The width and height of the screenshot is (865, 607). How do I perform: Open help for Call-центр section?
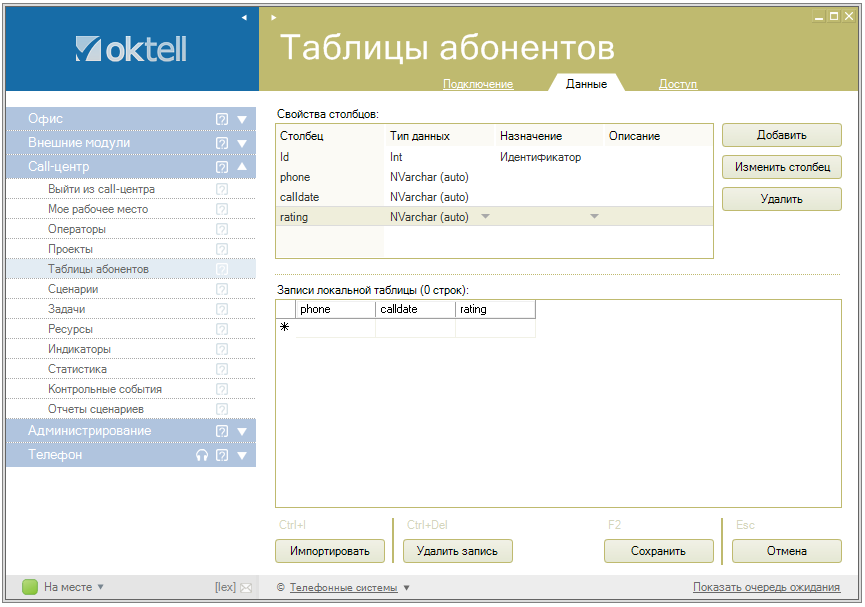point(222,167)
